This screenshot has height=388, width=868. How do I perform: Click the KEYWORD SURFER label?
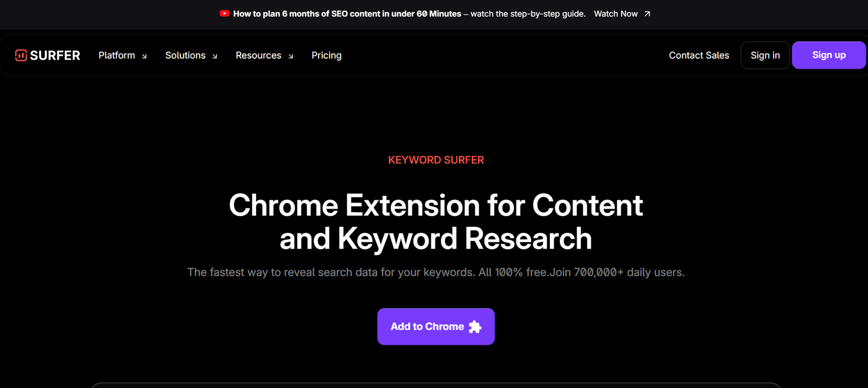pos(436,160)
